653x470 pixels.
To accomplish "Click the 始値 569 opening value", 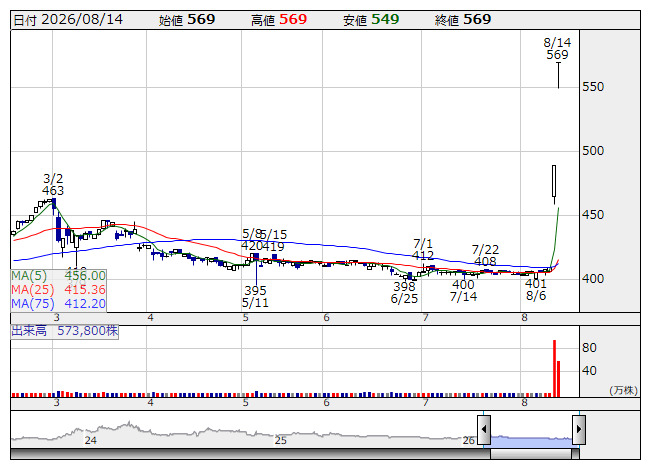I will [187, 20].
